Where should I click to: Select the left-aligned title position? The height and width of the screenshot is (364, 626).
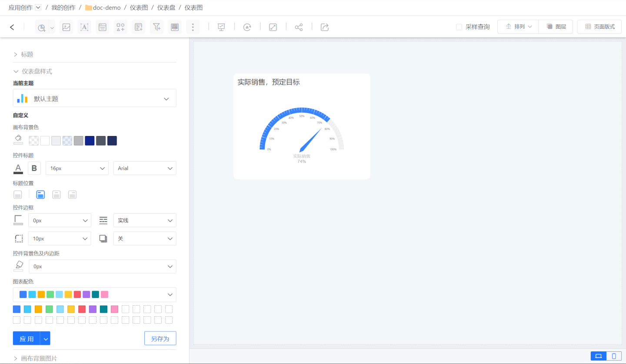click(x=40, y=195)
